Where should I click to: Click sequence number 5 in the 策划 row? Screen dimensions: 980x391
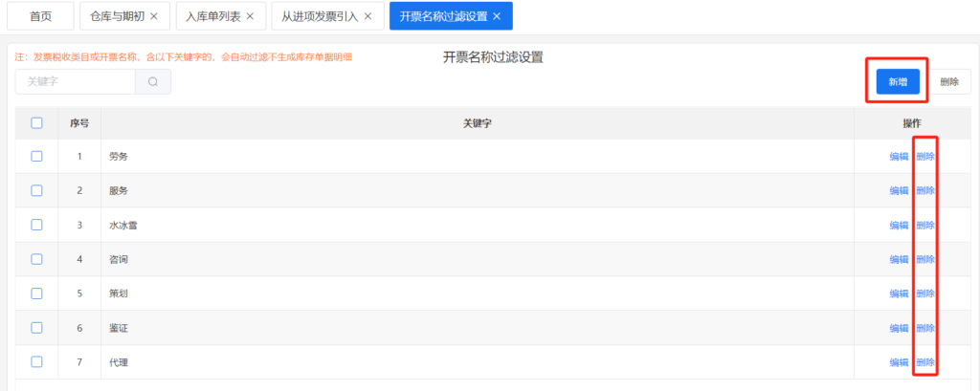(x=79, y=293)
